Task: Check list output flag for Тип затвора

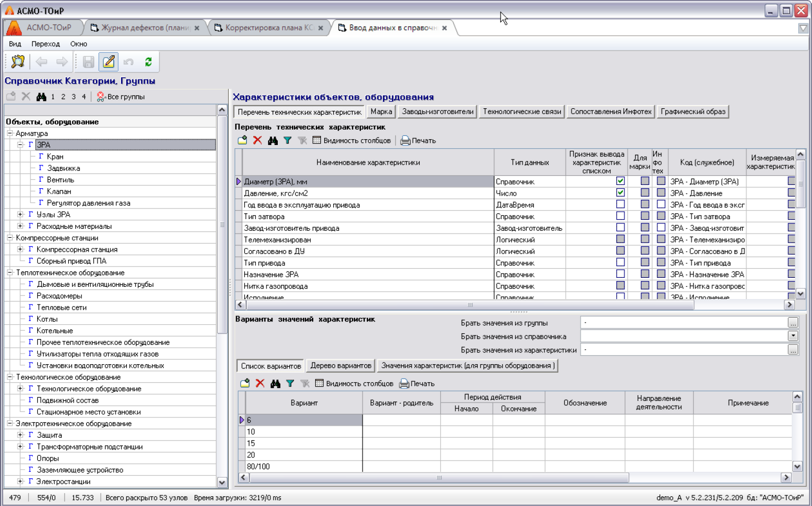Action: [x=621, y=216]
